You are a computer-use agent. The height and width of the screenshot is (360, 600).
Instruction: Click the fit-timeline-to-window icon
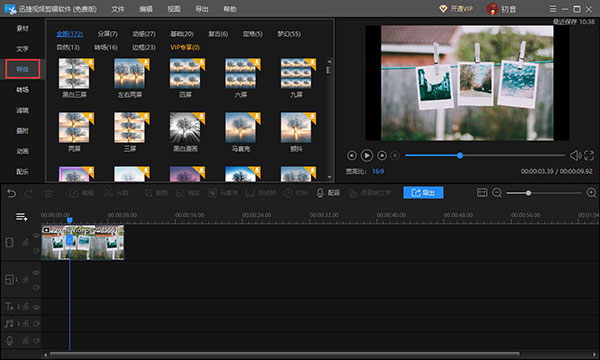click(482, 192)
